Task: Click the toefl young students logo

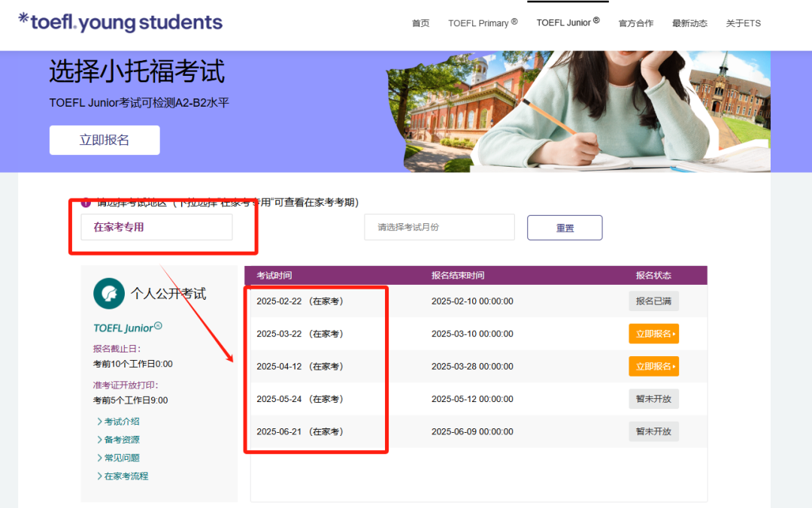Action: pos(120,23)
